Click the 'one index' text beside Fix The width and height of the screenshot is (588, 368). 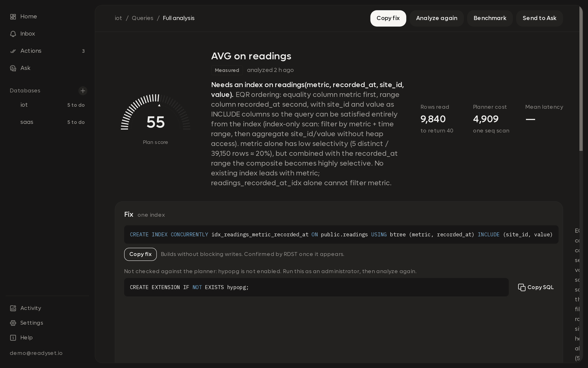pyautogui.click(x=151, y=215)
